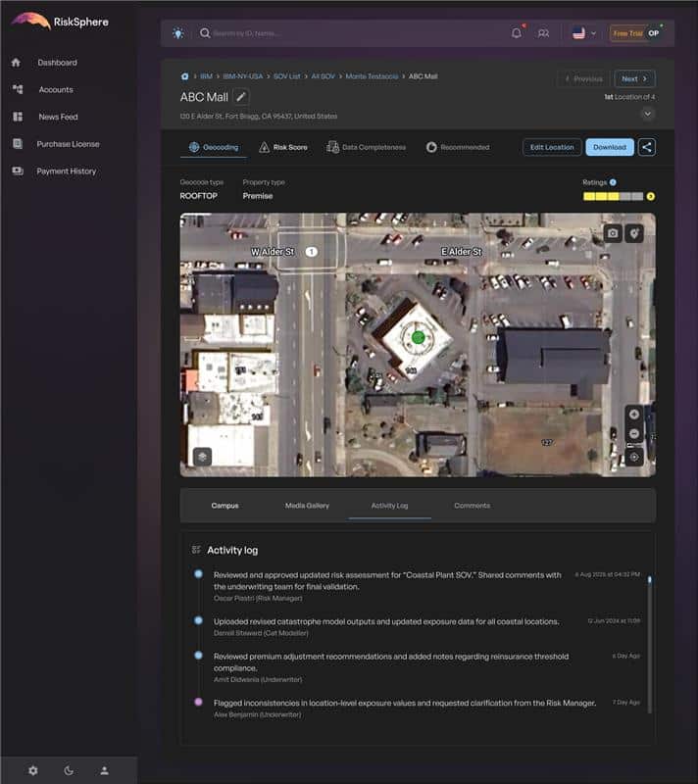The width and height of the screenshot is (698, 784).
Task: Zoom out on the map
Action: [634, 434]
